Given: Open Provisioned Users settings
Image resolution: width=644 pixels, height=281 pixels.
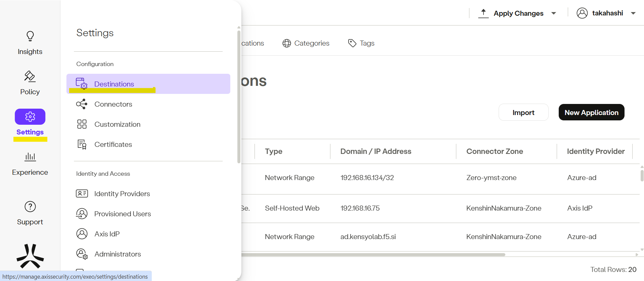Looking at the screenshot, I should [x=122, y=214].
